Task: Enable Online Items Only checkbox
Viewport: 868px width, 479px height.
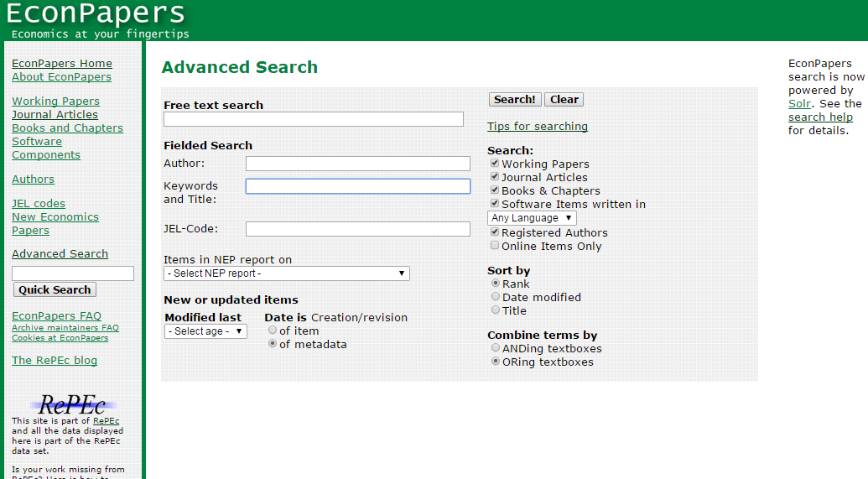Action: click(x=495, y=245)
